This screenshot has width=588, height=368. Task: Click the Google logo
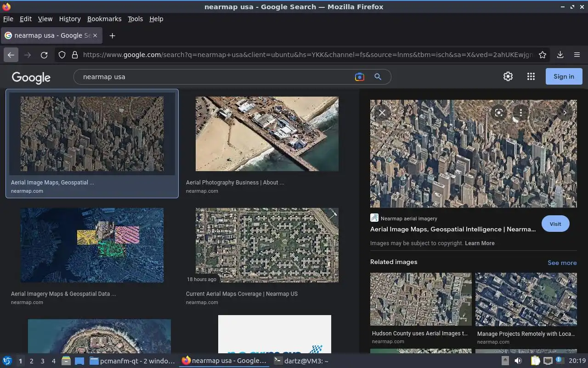coord(31,77)
